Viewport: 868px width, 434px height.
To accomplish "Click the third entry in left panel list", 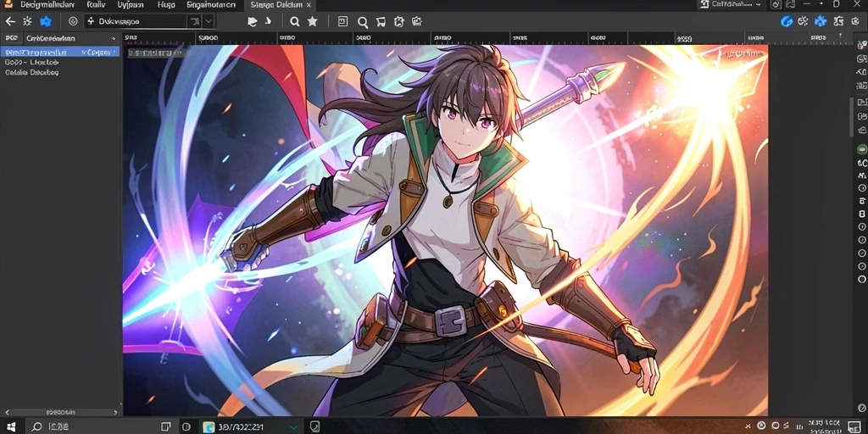I will 32,73.
